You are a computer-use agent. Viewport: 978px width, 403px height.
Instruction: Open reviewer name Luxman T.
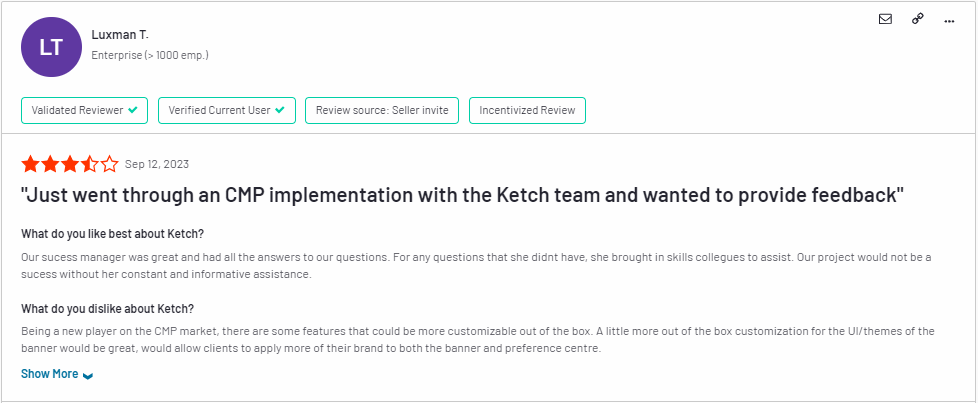120,35
